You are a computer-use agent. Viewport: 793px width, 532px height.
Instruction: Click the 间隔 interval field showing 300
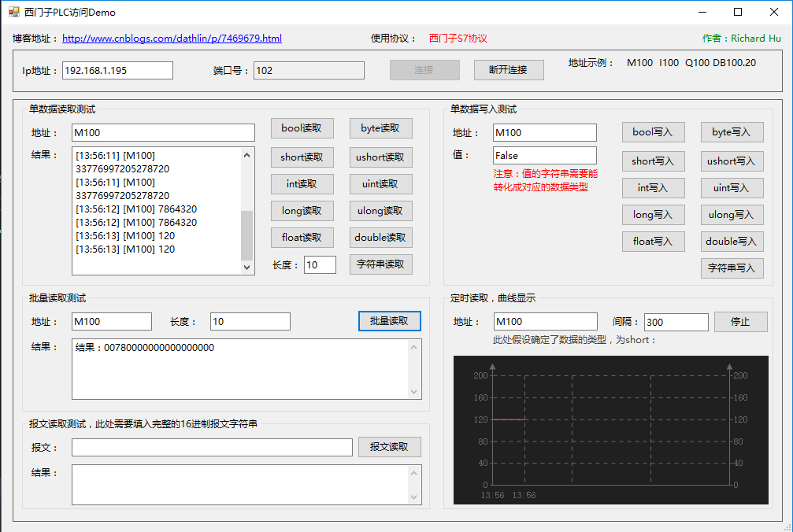click(676, 322)
